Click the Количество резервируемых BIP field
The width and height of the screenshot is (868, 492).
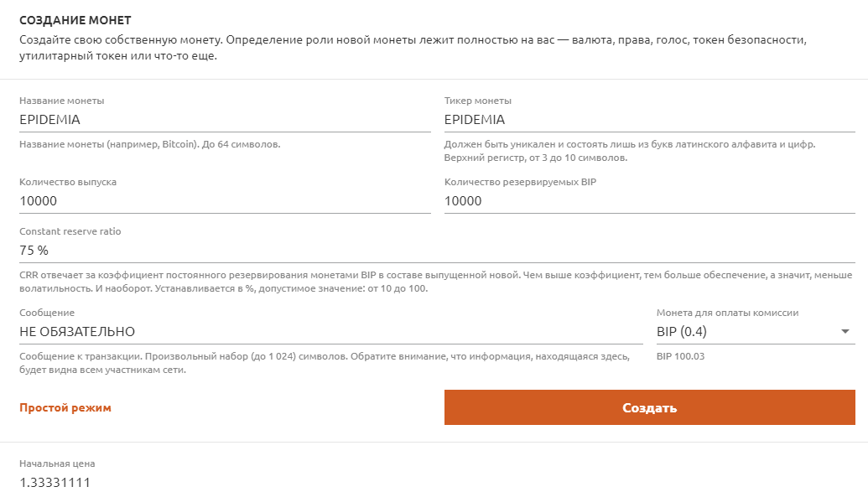(x=649, y=201)
